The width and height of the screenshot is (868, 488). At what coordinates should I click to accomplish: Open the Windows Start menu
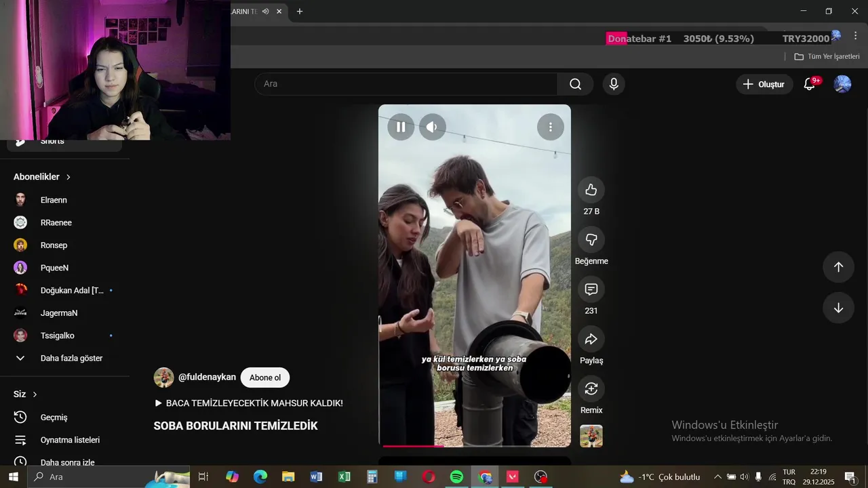tap(13, 477)
